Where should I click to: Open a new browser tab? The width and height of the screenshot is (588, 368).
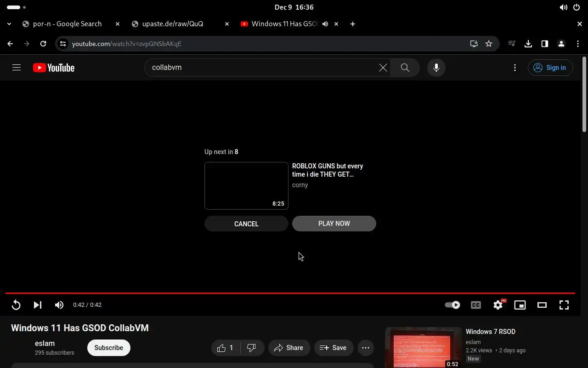coord(353,24)
